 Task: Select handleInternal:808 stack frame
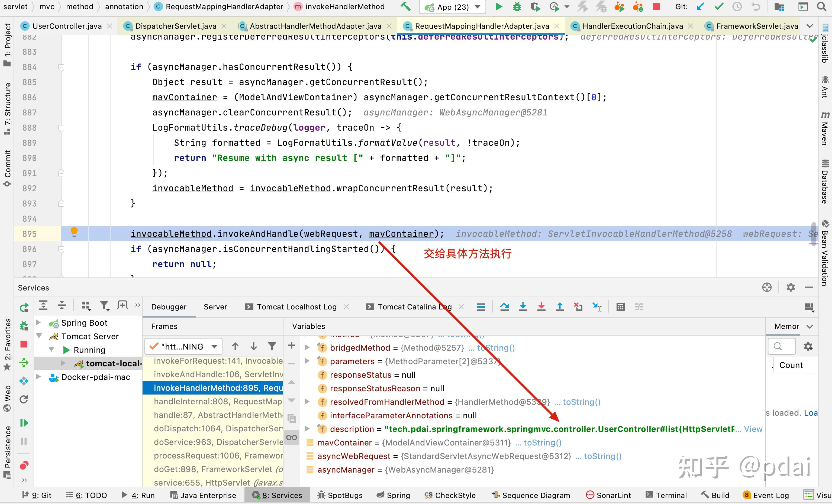217,401
